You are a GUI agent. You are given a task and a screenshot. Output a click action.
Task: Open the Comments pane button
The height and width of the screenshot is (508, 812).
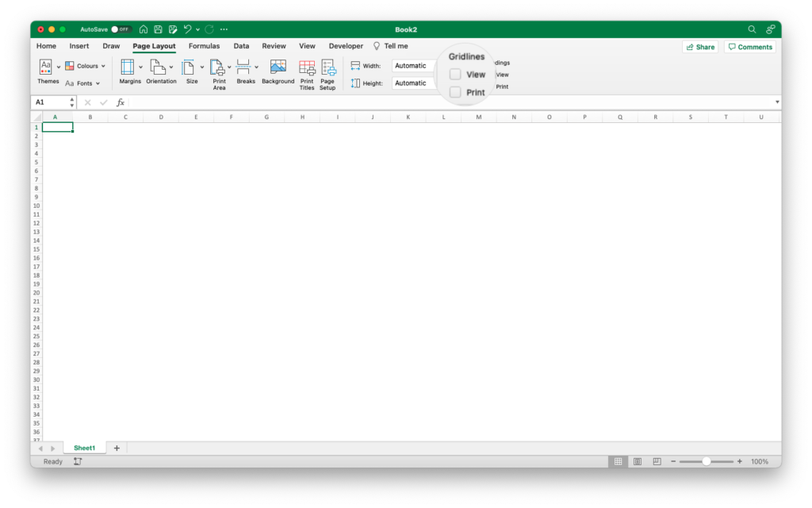(x=749, y=47)
